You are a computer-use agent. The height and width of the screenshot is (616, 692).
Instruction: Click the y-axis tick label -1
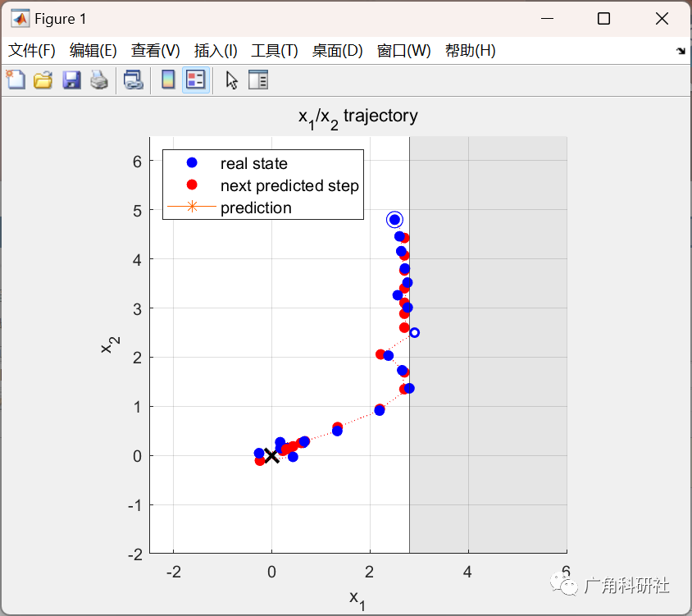pos(135,505)
